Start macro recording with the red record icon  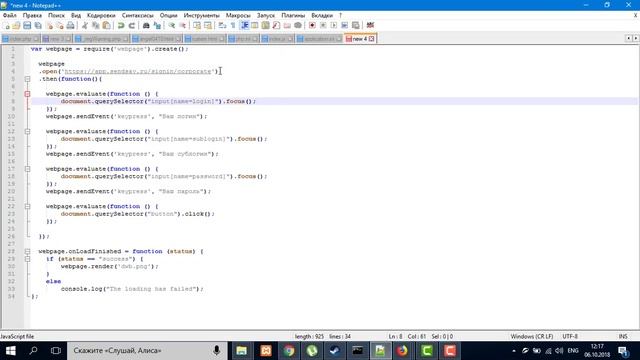(312, 25)
